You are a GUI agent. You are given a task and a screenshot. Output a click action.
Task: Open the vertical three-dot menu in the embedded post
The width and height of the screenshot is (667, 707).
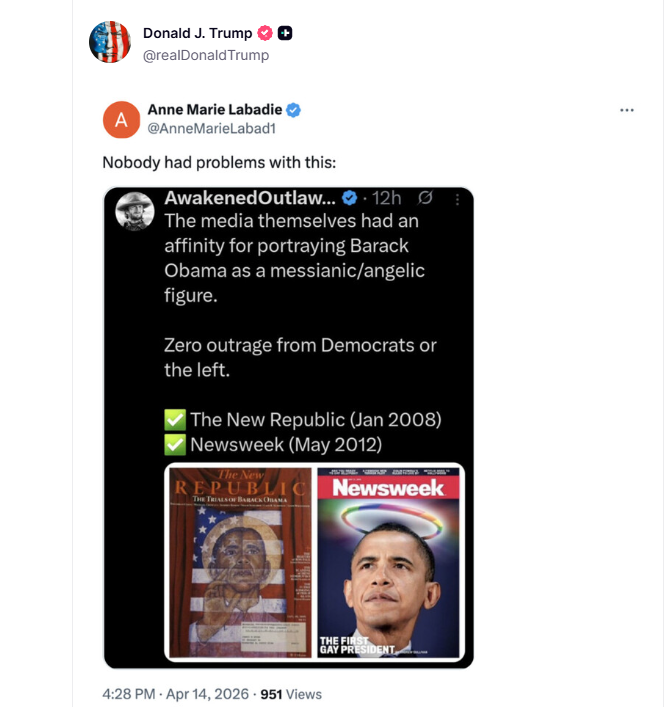click(458, 198)
